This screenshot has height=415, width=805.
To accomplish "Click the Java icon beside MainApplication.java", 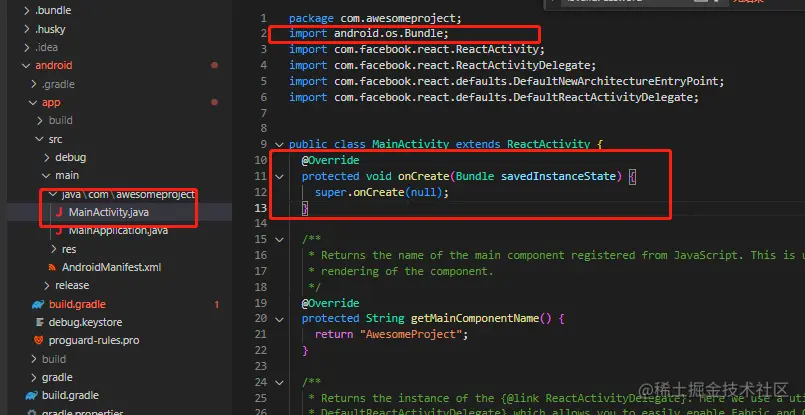I will tap(59, 231).
